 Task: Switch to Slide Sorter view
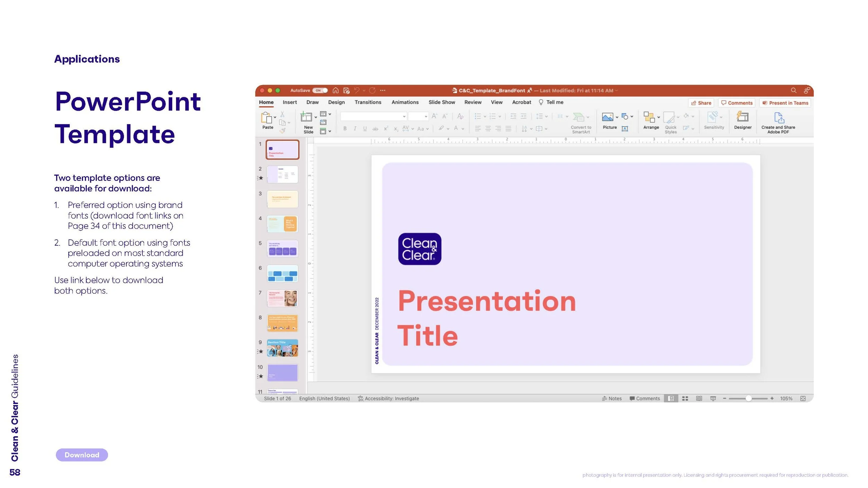685,398
